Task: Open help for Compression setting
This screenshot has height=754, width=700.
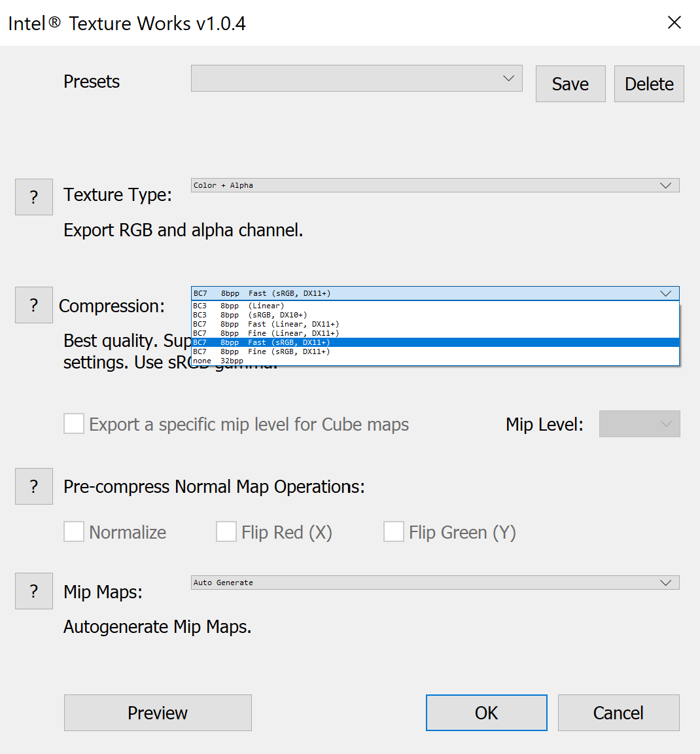Action: [x=33, y=305]
